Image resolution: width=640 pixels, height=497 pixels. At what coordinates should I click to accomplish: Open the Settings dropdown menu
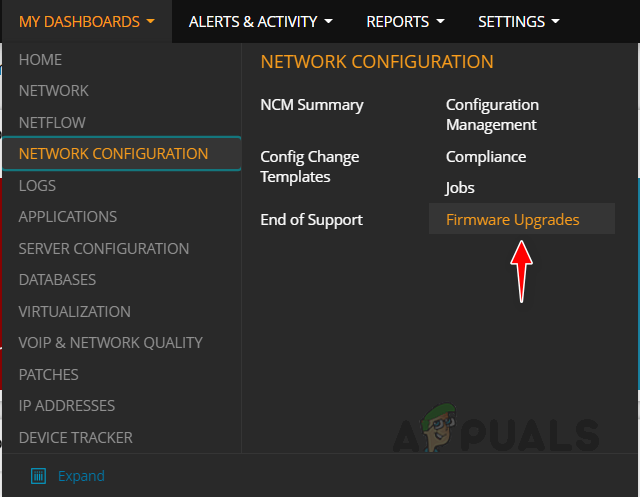point(518,21)
